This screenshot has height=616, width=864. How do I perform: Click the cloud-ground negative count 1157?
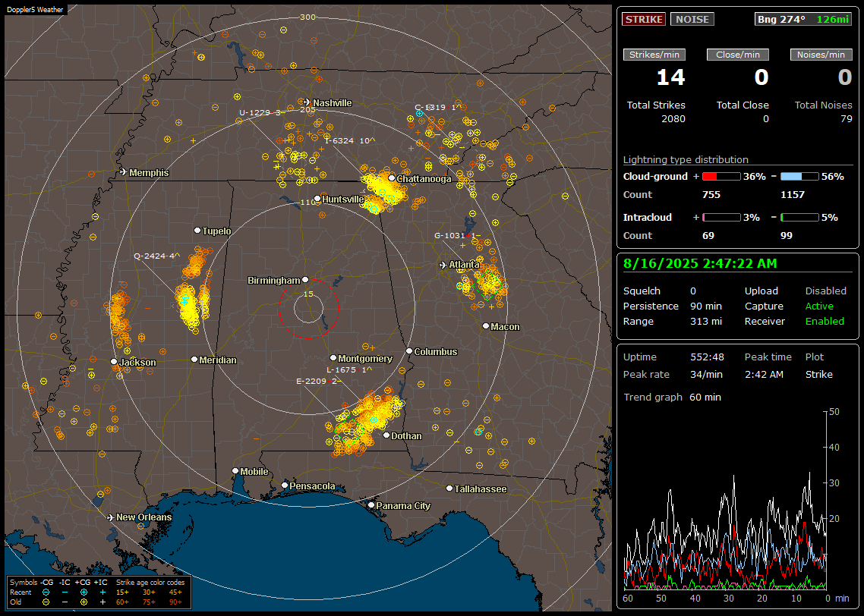pos(793,195)
